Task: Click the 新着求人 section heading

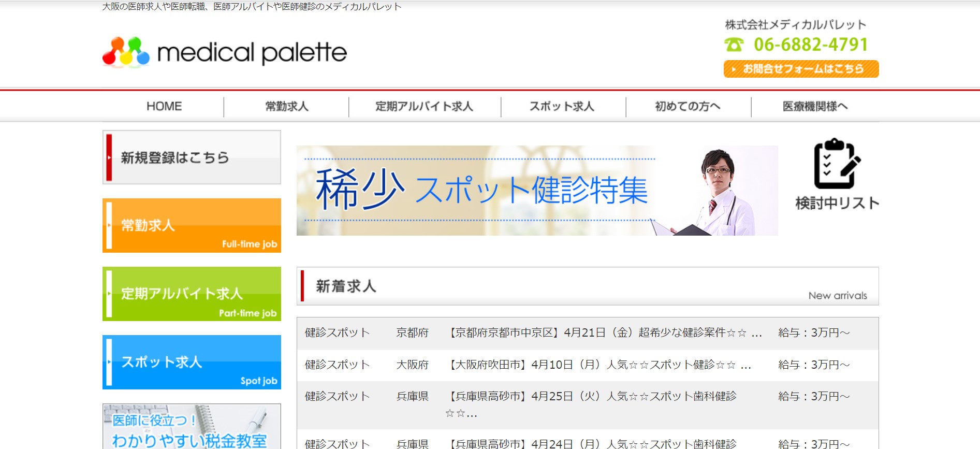Action: tap(346, 286)
